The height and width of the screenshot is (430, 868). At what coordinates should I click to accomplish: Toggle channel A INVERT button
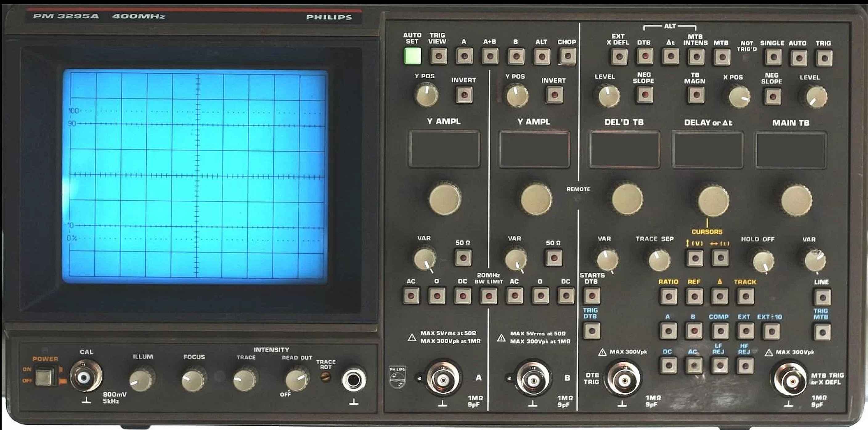click(x=464, y=95)
